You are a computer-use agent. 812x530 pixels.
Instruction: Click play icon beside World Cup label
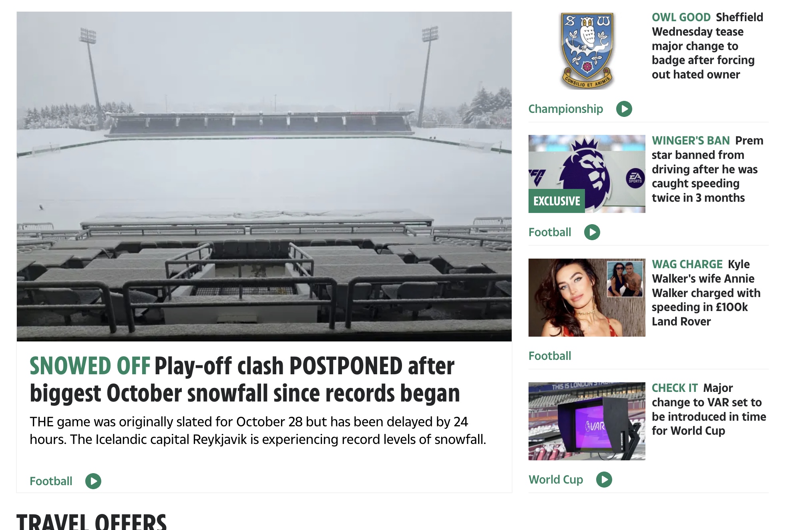[x=604, y=480]
